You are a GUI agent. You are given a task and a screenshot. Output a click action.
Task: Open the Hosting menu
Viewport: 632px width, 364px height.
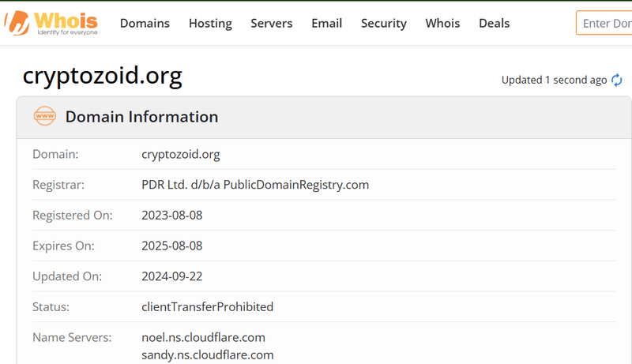click(x=210, y=24)
